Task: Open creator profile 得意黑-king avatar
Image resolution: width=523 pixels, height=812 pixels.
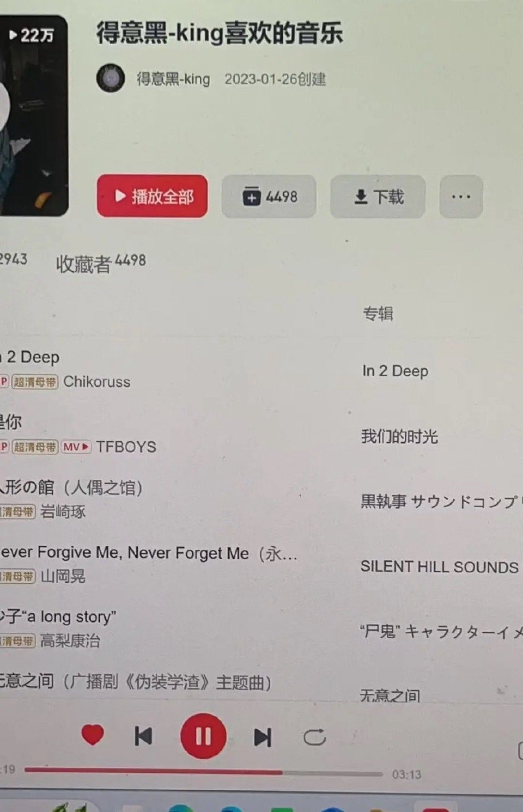Action: 111,78
